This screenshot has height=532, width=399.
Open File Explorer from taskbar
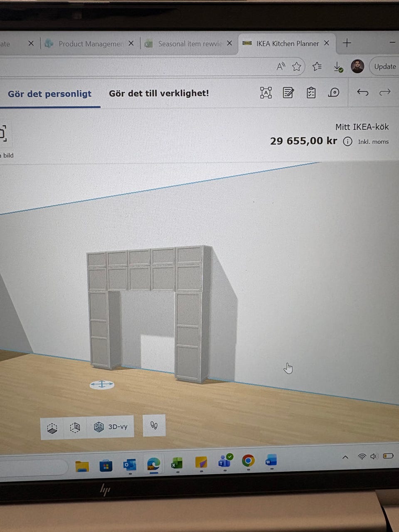[82, 466]
